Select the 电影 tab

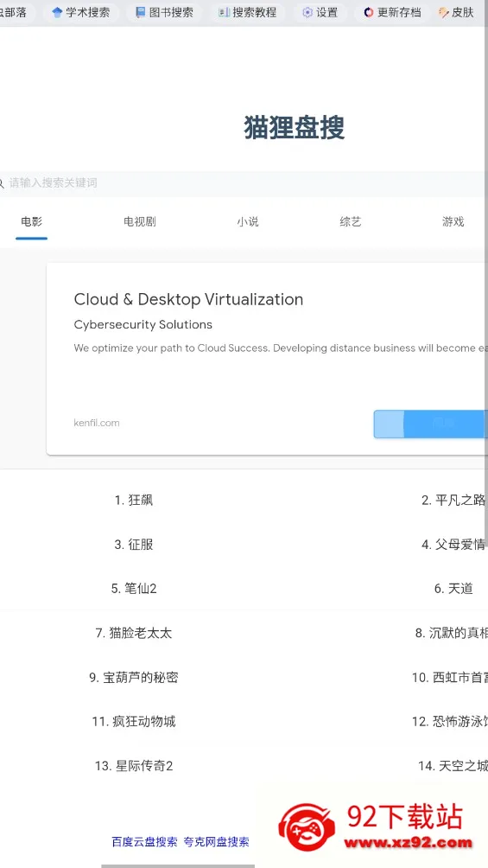coord(32,222)
